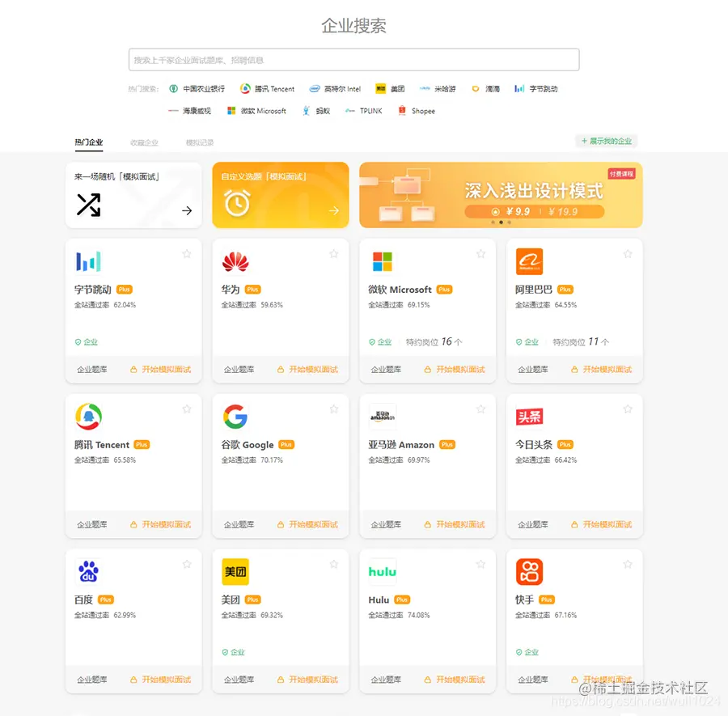This screenshot has width=728, height=716.
Task: Click the Google logo
Action: point(235,417)
